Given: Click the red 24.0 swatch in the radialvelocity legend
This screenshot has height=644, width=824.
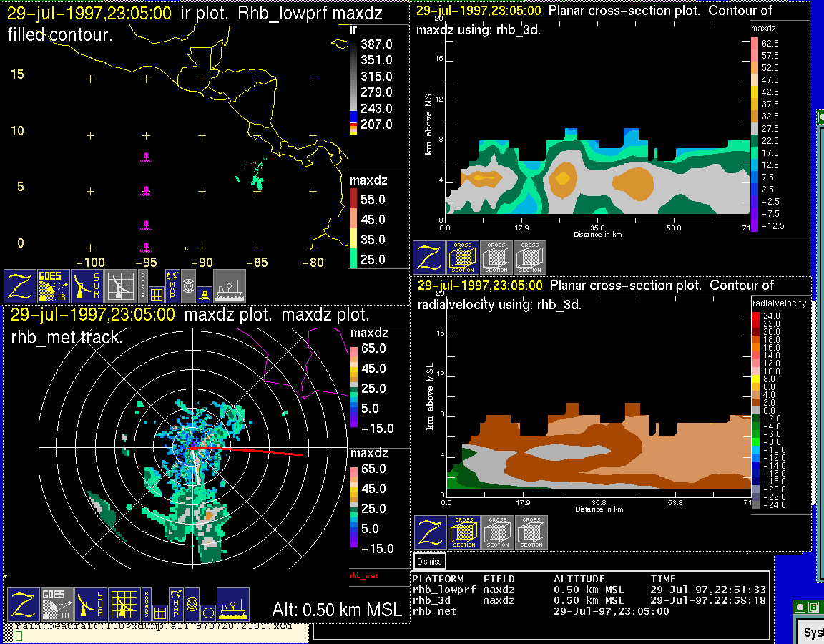Looking at the screenshot, I should (756, 316).
